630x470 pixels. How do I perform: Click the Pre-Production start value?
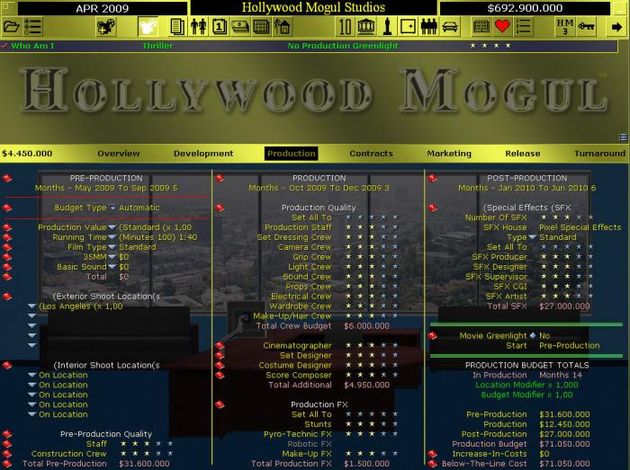569,345
